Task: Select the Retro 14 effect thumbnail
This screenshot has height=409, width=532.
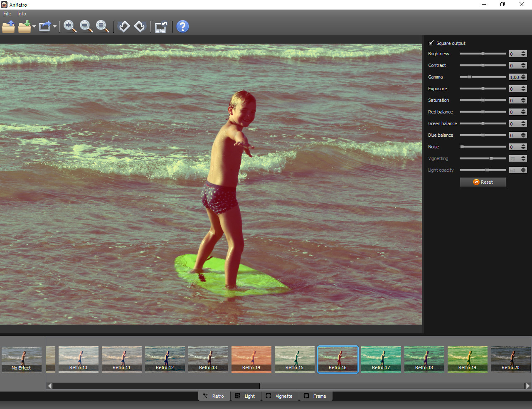Action: [251, 359]
